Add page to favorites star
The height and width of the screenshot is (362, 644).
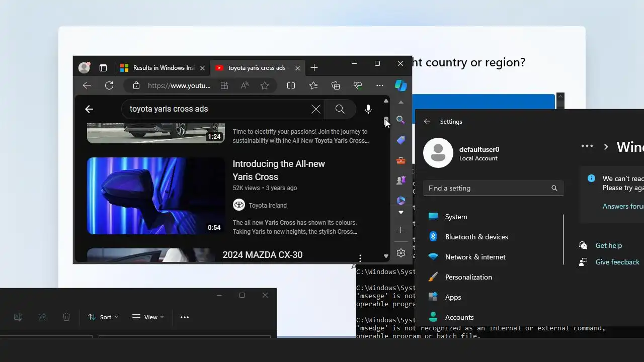pyautogui.click(x=265, y=85)
